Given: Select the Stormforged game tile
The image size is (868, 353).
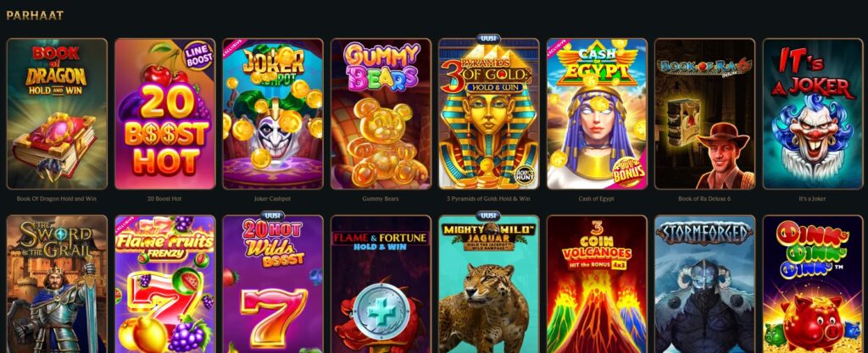Looking at the screenshot, I should [x=704, y=284].
